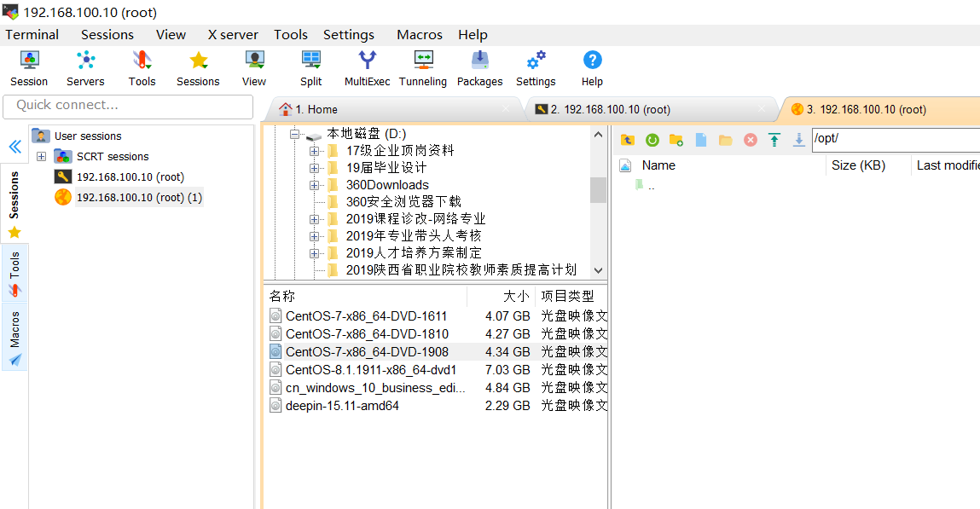Close the 1. Home tab
The image size is (980, 509).
click(x=506, y=109)
